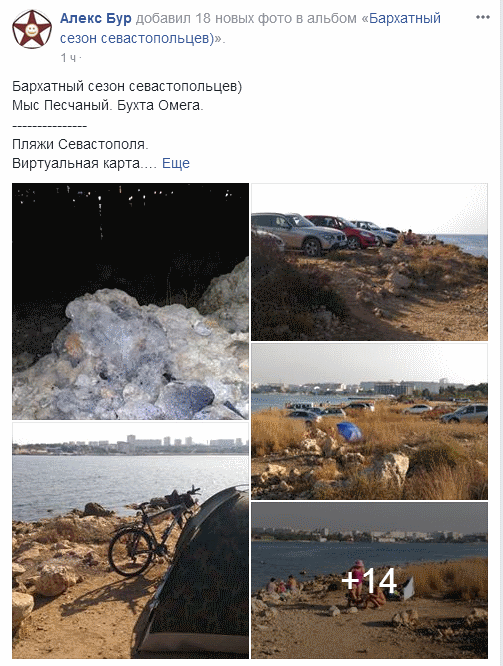This screenshot has height=666, width=503.
Task: Expand the post text with Еще
Action: tap(176, 163)
